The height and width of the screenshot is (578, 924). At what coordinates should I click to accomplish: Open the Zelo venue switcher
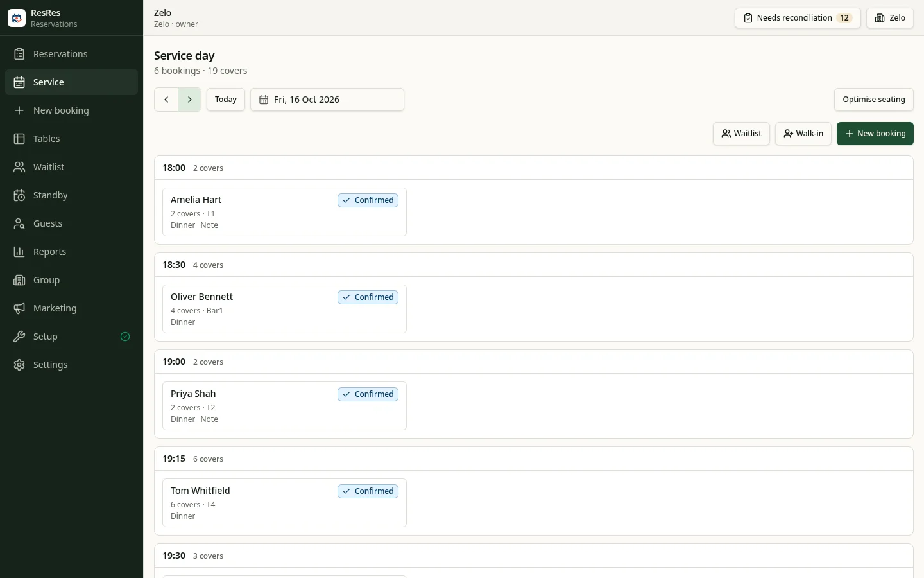(890, 18)
